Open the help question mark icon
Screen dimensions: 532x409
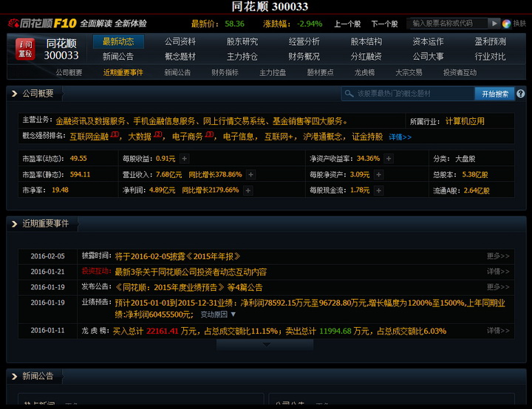pos(520,94)
